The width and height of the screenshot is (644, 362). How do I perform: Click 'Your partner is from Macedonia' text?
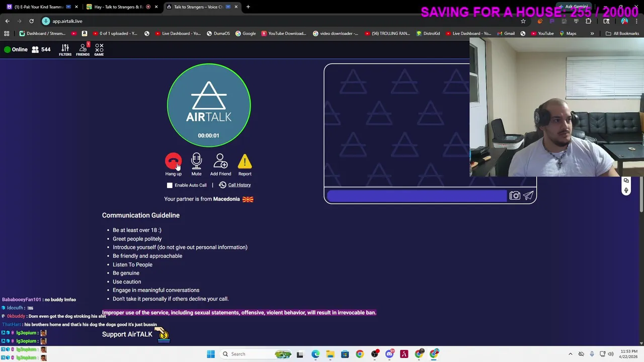pyautogui.click(x=202, y=199)
